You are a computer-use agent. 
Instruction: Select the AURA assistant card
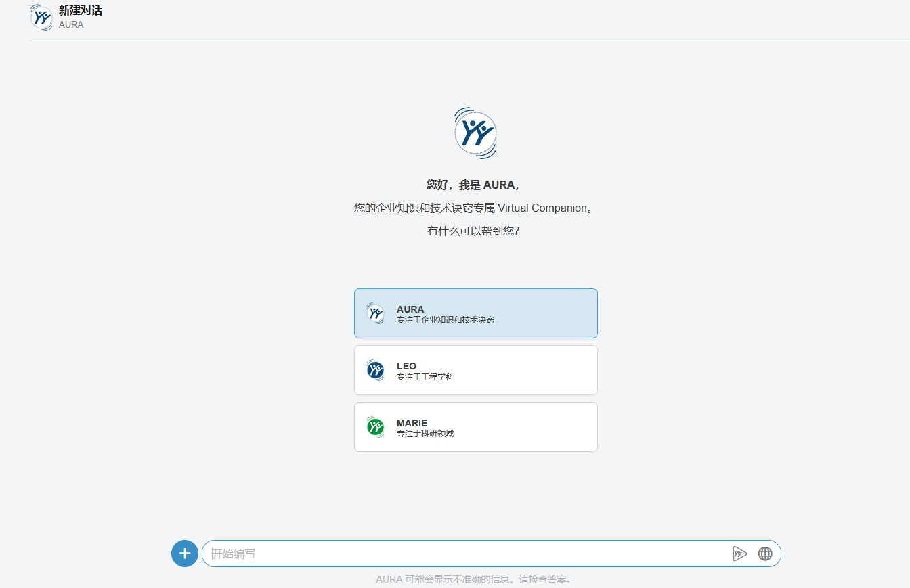click(476, 313)
